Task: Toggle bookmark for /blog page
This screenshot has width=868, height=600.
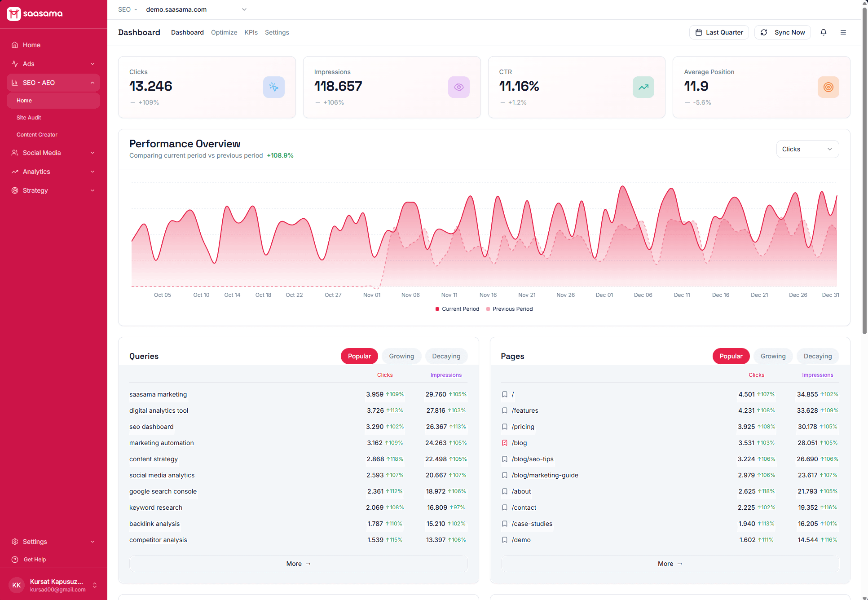Action: click(x=505, y=443)
